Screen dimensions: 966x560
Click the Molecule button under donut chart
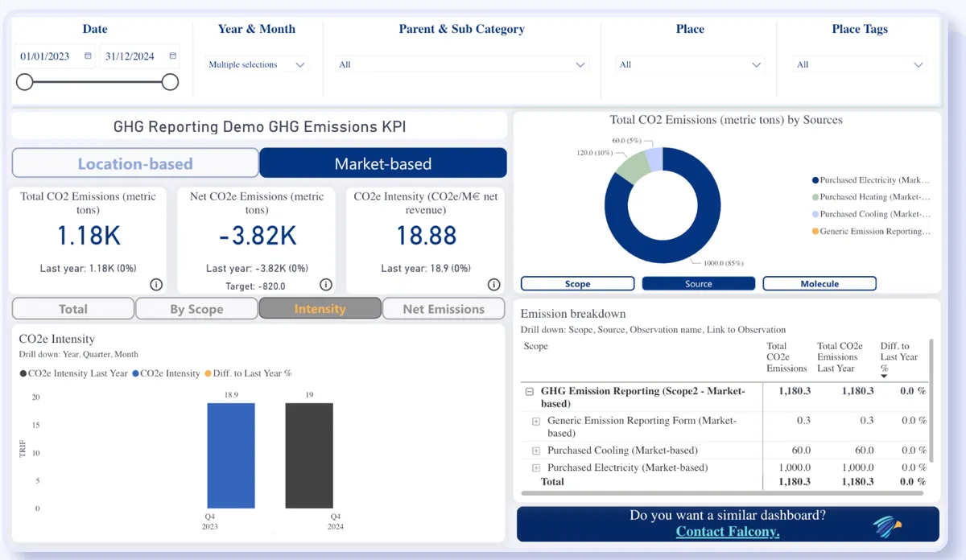coord(819,283)
